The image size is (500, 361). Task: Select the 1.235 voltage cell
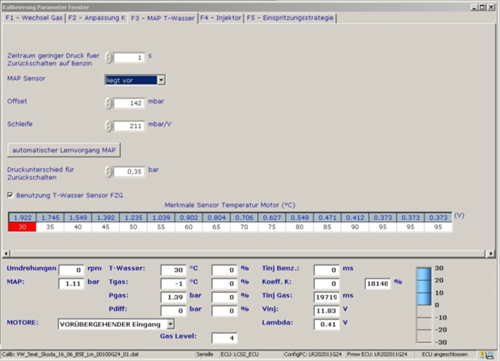click(133, 218)
